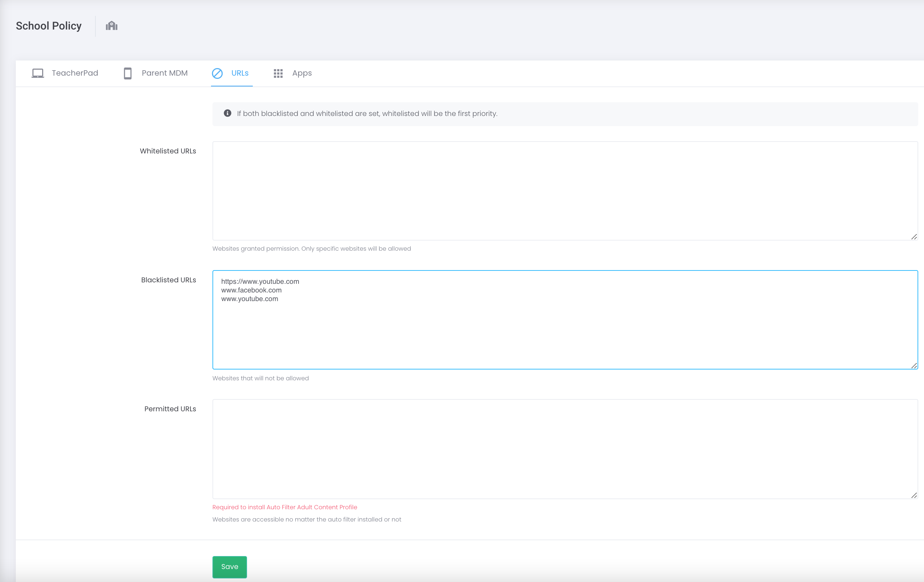Save the URL policy settings
Screen dimensions: 924x582
tap(229, 567)
